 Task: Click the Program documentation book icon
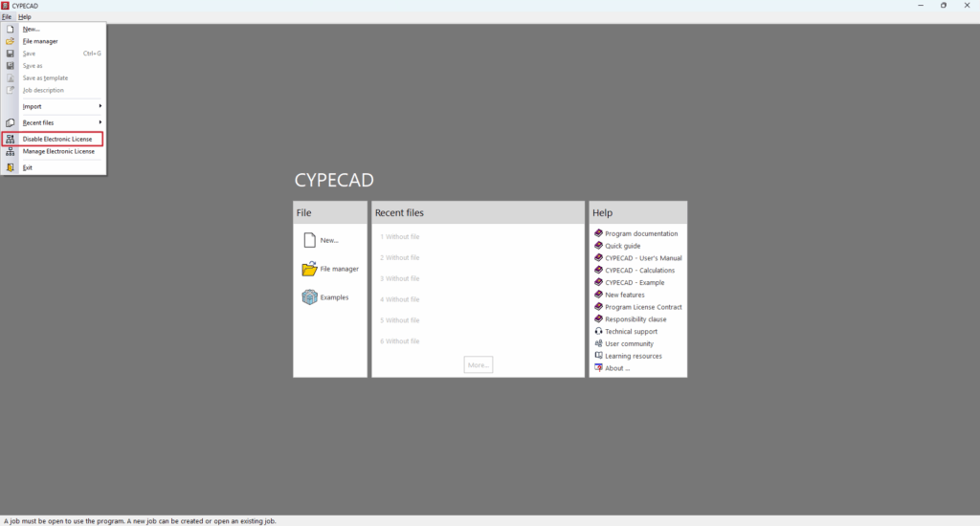(598, 233)
